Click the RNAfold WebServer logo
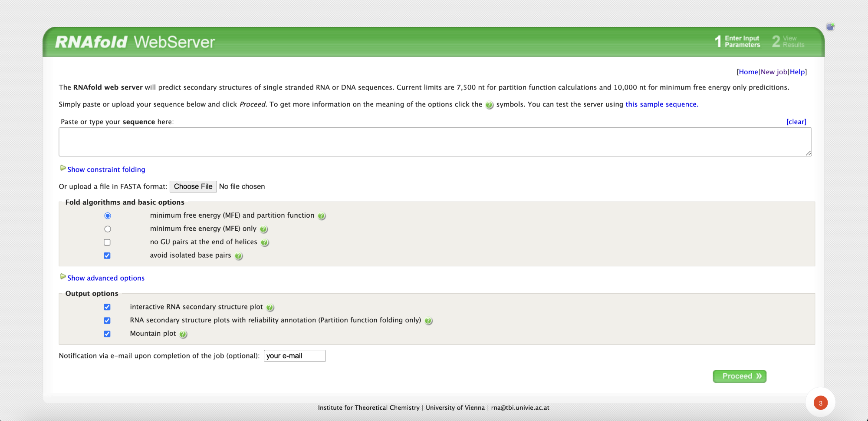868x421 pixels. (135, 42)
